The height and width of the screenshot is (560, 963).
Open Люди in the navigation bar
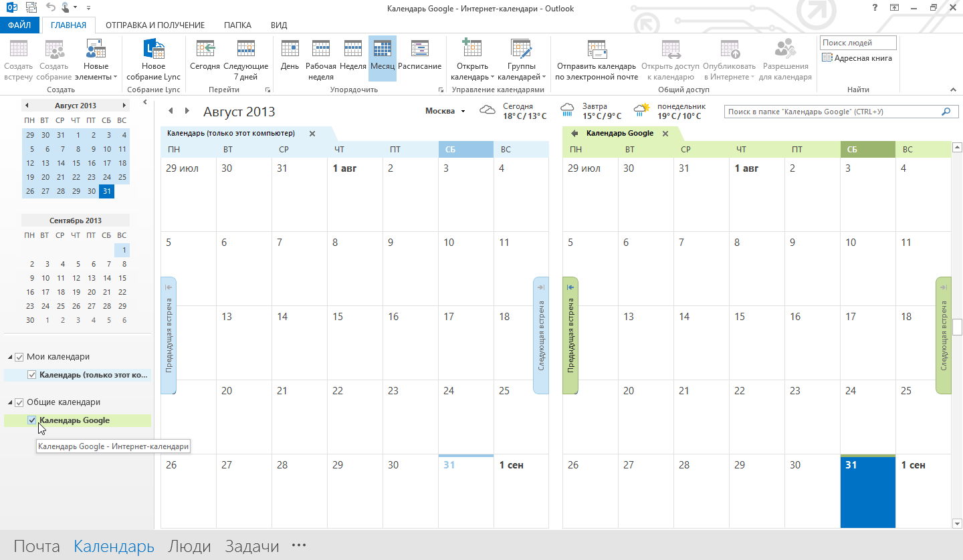(189, 546)
